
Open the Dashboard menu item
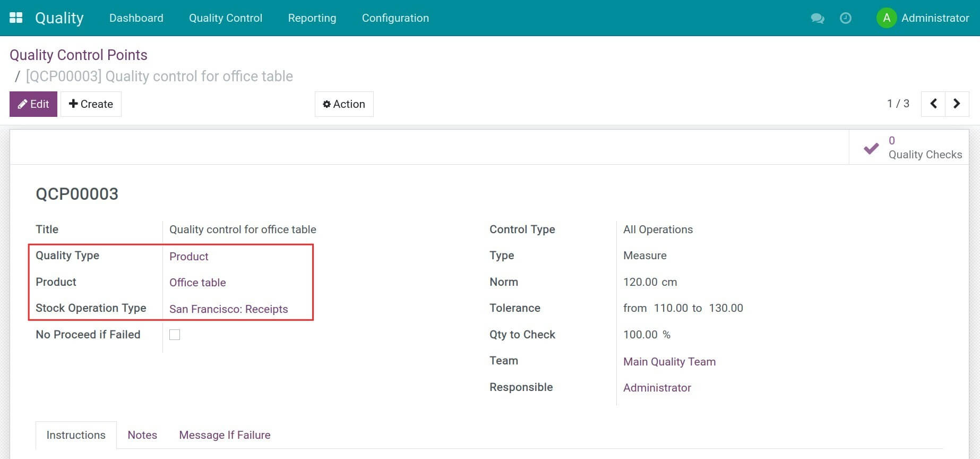(x=136, y=18)
